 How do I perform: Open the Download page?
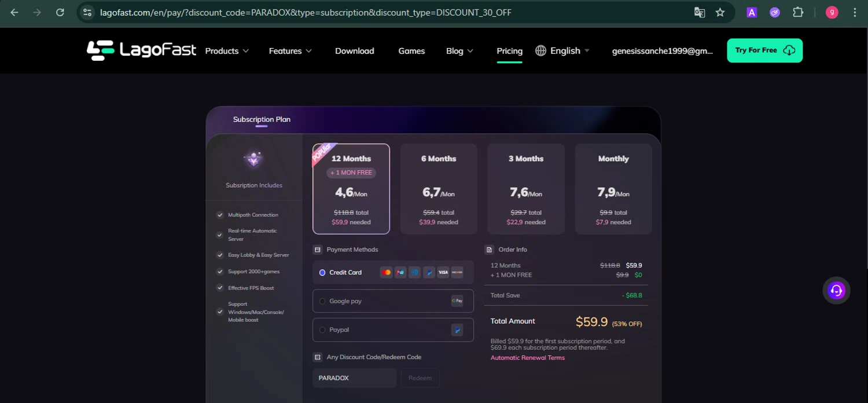(355, 51)
